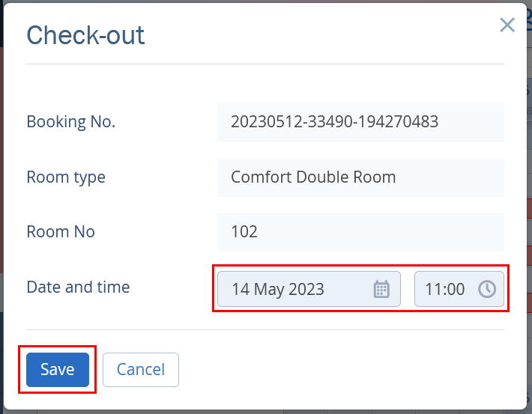The height and width of the screenshot is (414, 532).
Task: Select the date field showing 14 May 2023
Action: 309,289
